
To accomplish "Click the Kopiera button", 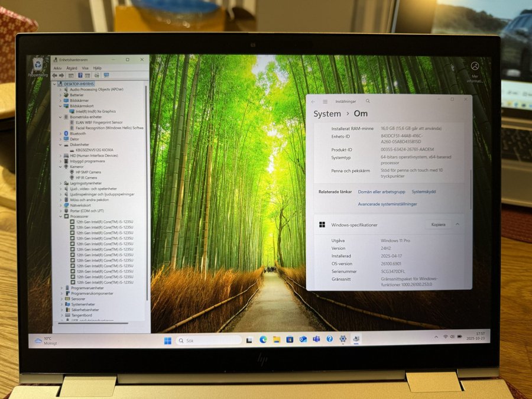I will (x=438, y=225).
